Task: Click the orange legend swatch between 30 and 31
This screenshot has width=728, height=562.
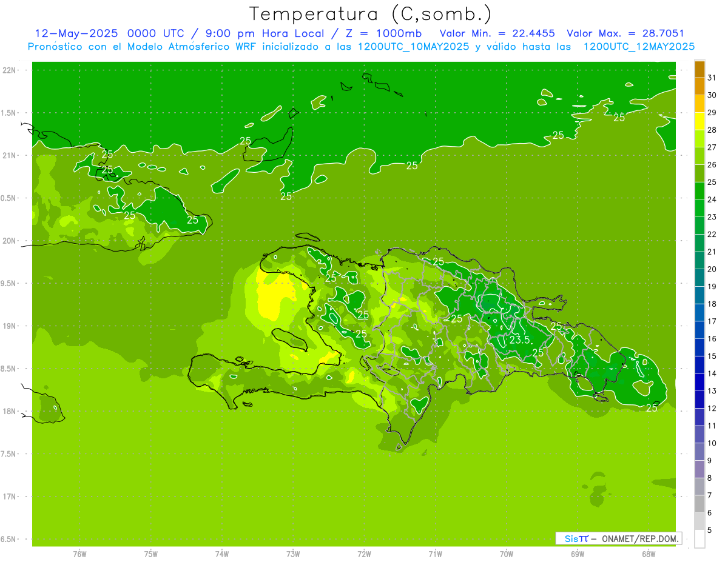Action: [699, 86]
